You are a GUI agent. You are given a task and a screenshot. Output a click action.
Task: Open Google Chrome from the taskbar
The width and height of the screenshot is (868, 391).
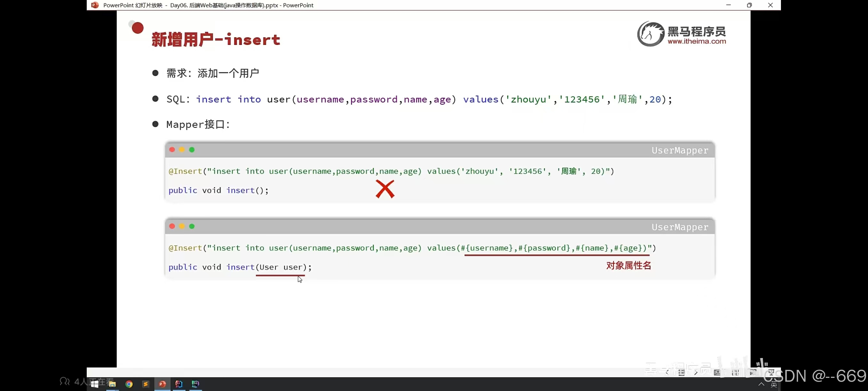(129, 384)
